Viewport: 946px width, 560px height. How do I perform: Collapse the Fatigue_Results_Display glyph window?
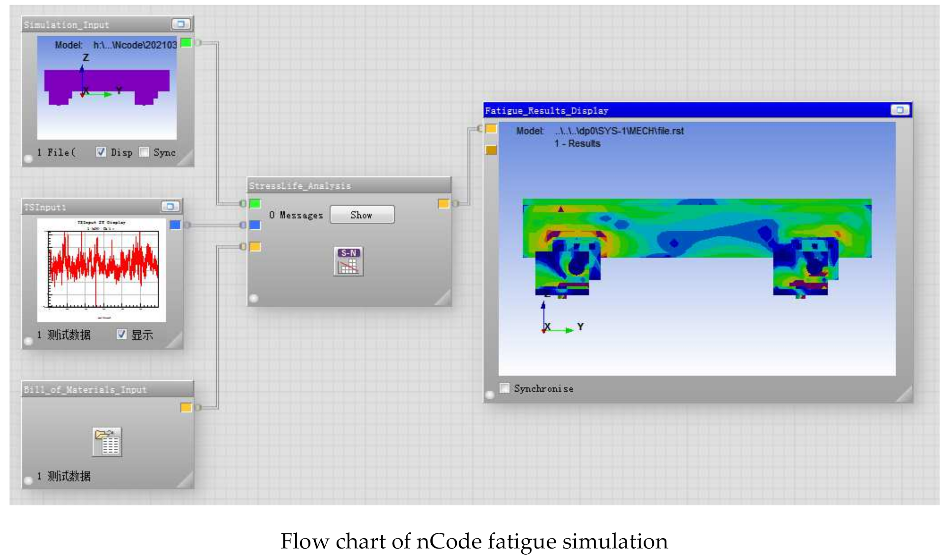899,110
